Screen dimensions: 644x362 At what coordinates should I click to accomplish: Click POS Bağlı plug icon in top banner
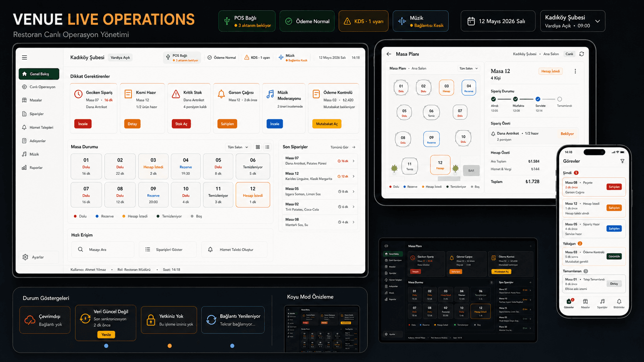click(227, 21)
